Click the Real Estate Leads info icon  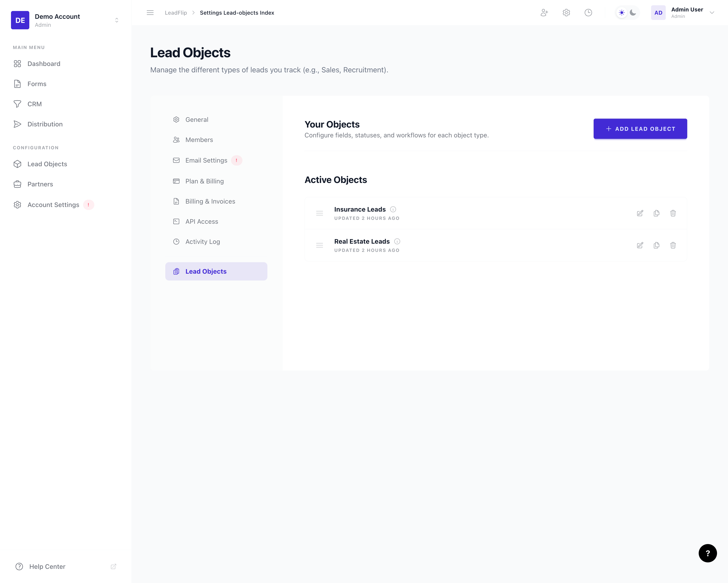[397, 242]
